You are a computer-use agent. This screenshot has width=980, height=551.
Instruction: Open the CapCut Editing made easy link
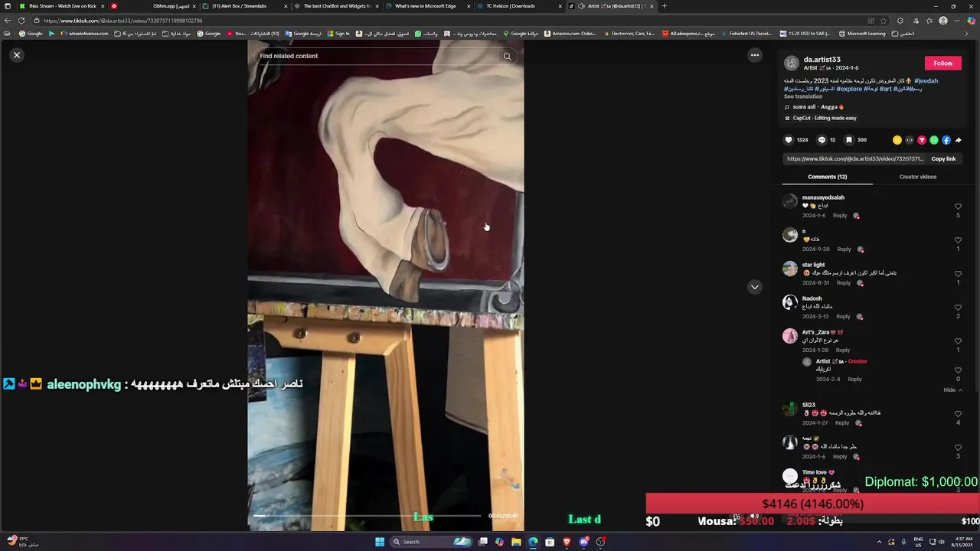tap(821, 118)
